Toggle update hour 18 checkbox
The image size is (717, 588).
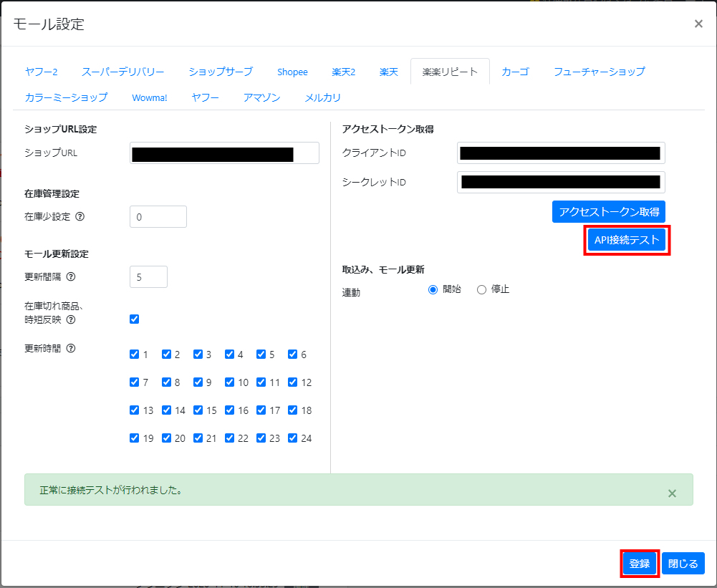pyautogui.click(x=293, y=410)
